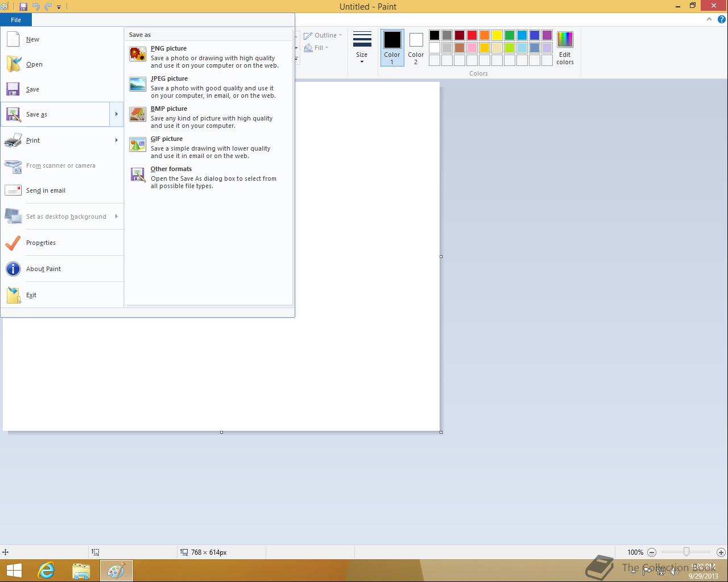Choose Save as from the File menu
Viewport: 728px width, 582px height.
tap(55, 114)
